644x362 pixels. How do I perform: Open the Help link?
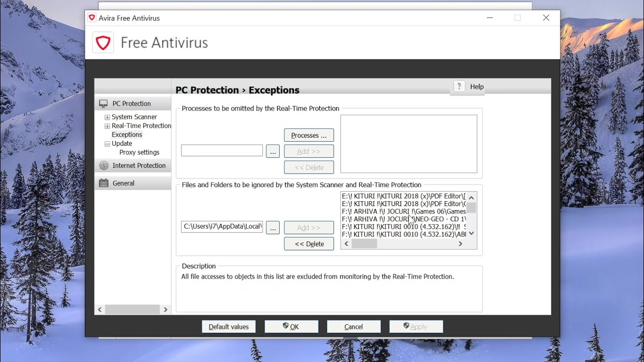(477, 86)
